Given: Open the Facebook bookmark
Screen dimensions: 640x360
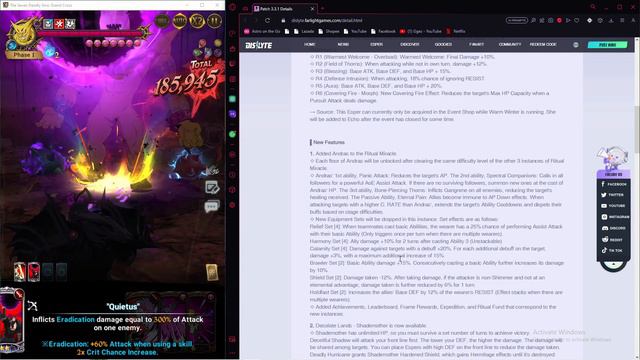Looking at the screenshot, I should (383, 31).
